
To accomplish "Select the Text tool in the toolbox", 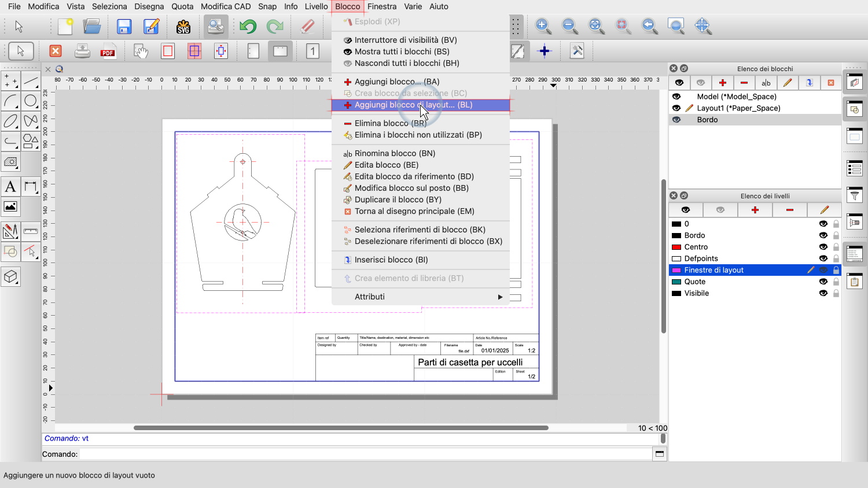I will [x=10, y=187].
